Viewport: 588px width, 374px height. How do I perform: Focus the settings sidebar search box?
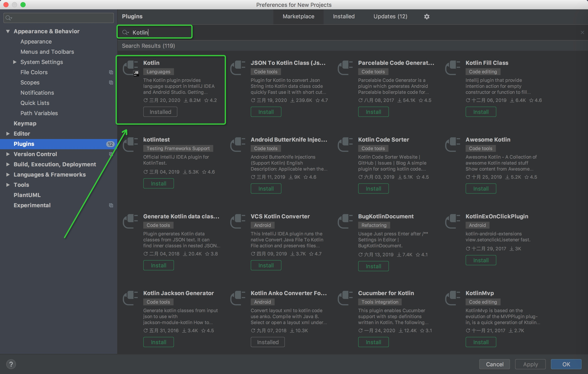59,18
